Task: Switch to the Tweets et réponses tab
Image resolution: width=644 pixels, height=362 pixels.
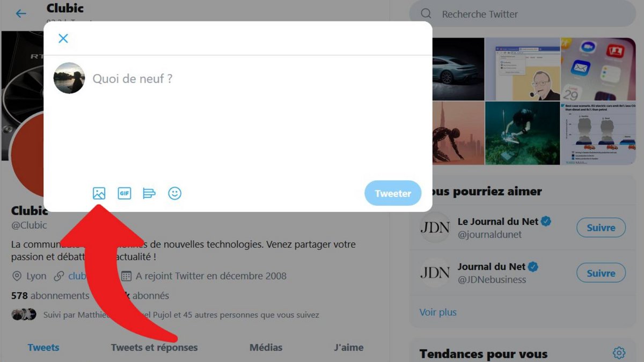Action: click(x=155, y=348)
